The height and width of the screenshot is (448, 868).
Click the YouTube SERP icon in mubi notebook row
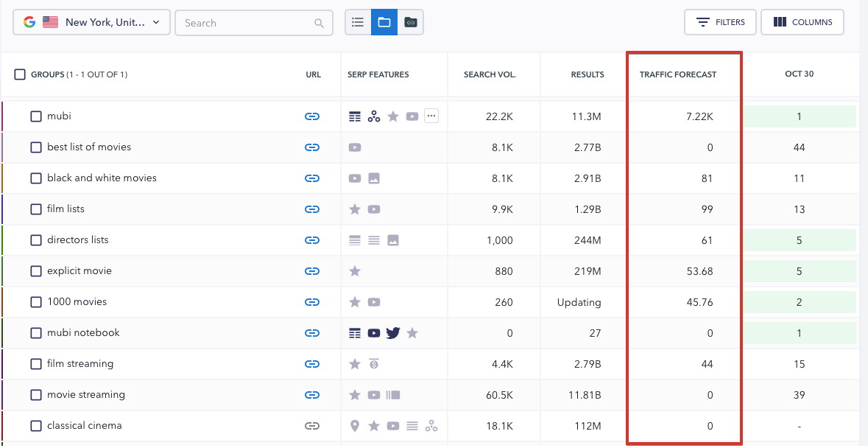[x=374, y=333]
